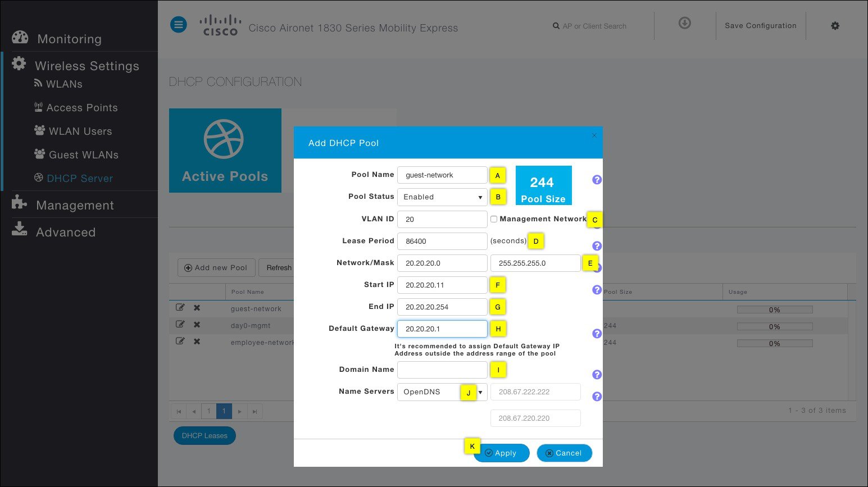Click inside the Domain Name field
868x487 pixels.
click(442, 370)
